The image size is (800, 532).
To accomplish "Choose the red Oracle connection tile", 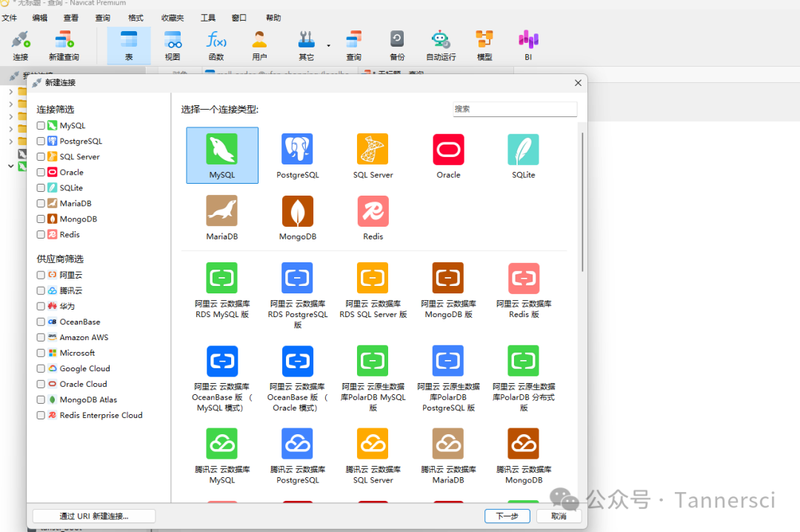I will coord(448,155).
